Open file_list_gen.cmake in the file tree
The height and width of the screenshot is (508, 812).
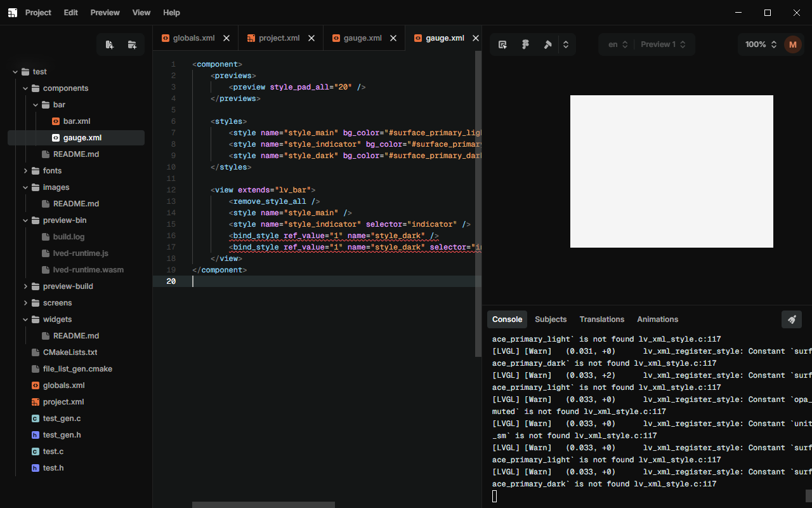[76, 369]
